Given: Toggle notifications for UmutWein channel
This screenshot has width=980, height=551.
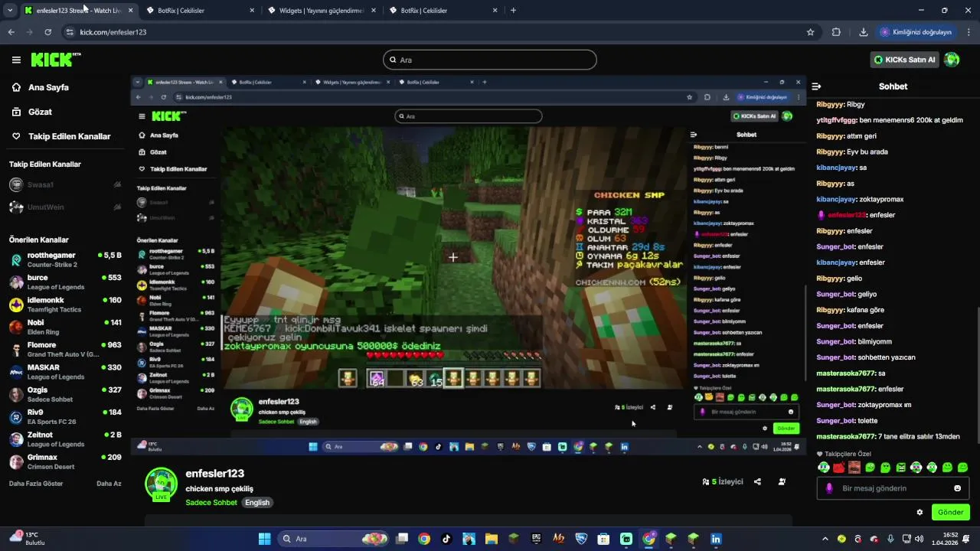Looking at the screenshot, I should click(x=117, y=207).
